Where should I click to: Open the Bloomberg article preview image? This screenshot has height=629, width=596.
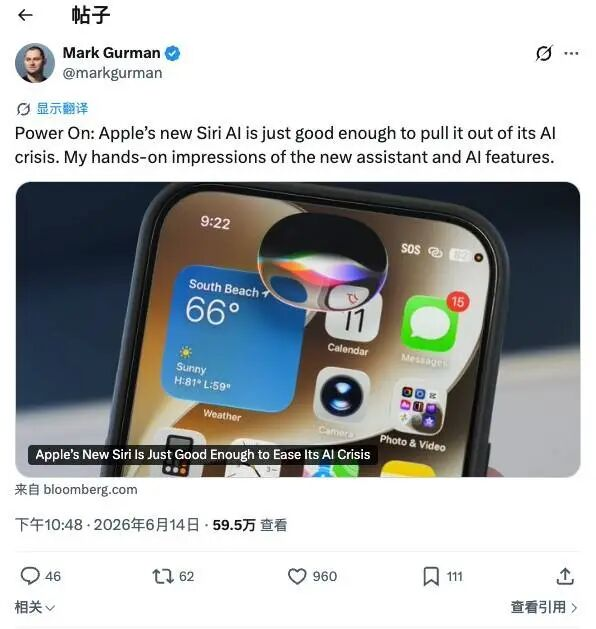pyautogui.click(x=298, y=329)
